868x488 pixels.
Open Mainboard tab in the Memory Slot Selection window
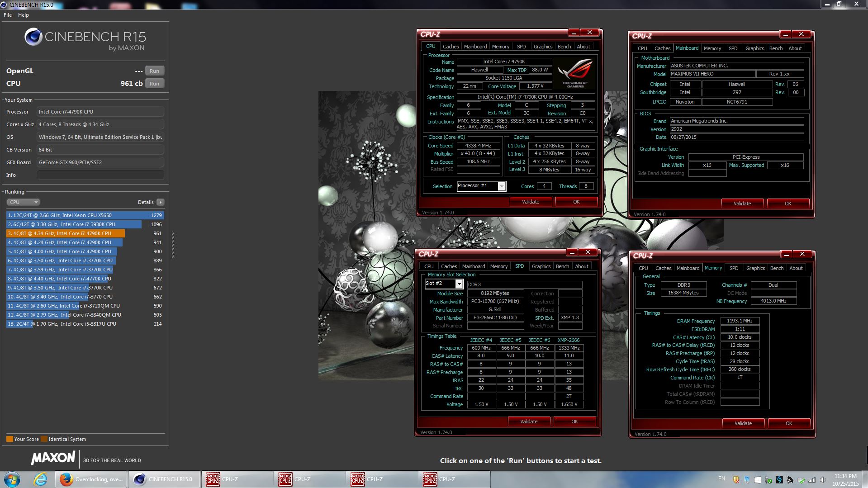pyautogui.click(x=474, y=266)
